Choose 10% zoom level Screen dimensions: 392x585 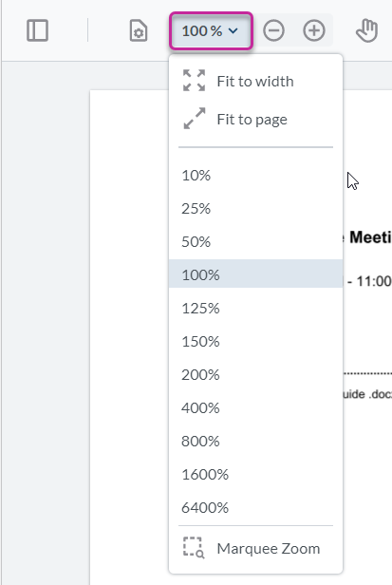[255, 176]
